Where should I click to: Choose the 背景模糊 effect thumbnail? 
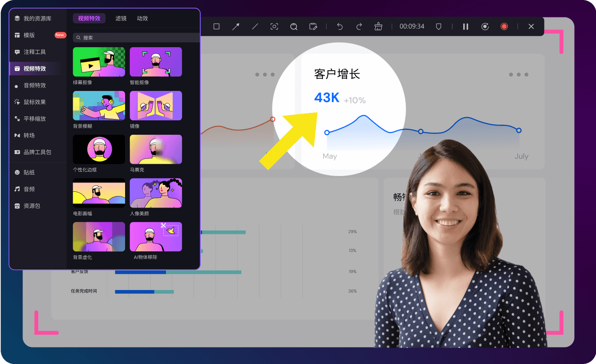[x=99, y=106]
